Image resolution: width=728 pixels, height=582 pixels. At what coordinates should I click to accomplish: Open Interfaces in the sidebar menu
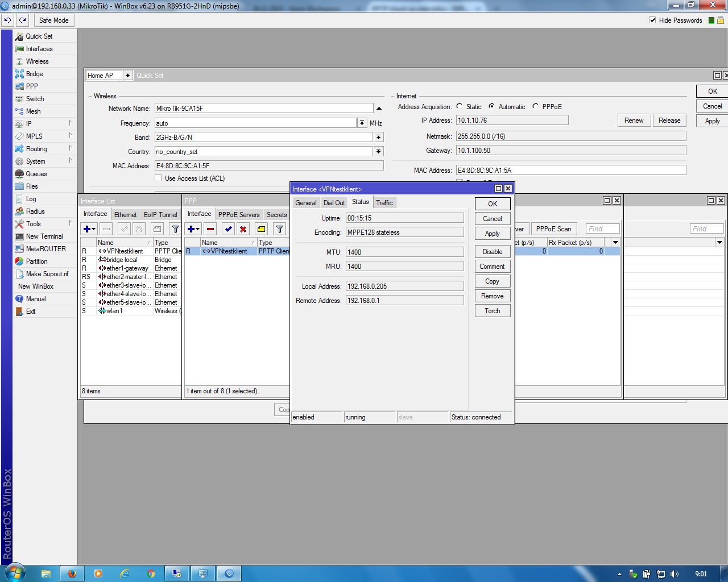[39, 49]
